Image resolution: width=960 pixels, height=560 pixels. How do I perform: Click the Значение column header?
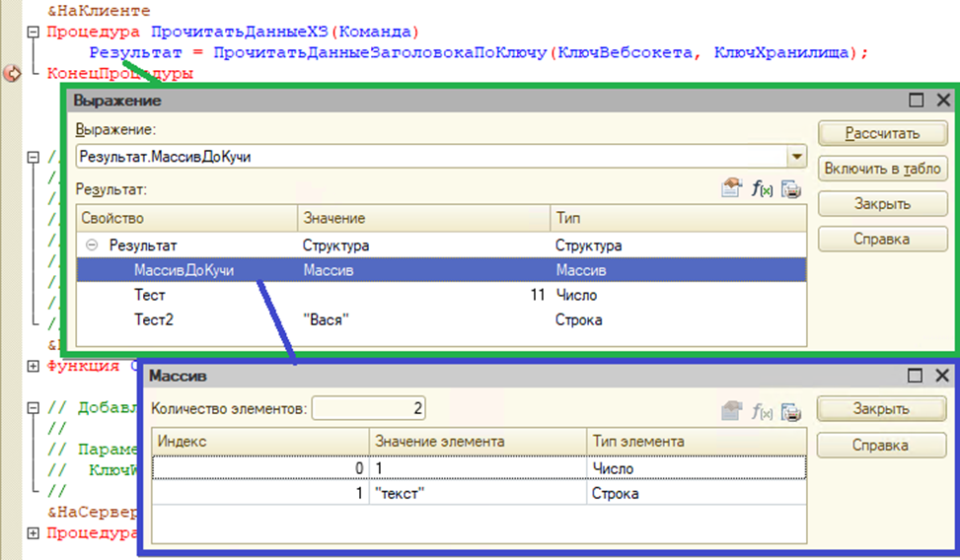click(423, 219)
